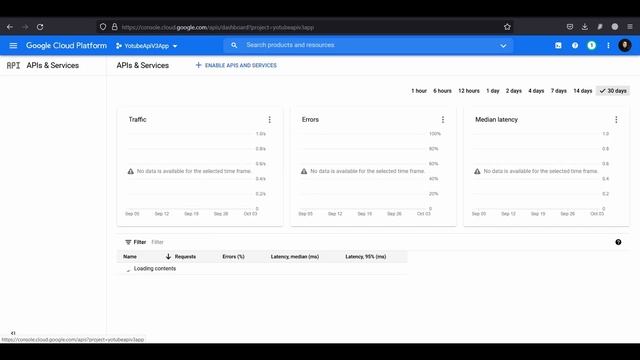The width and height of the screenshot is (640, 360).
Task: Select the 7 days time range
Action: (558, 91)
